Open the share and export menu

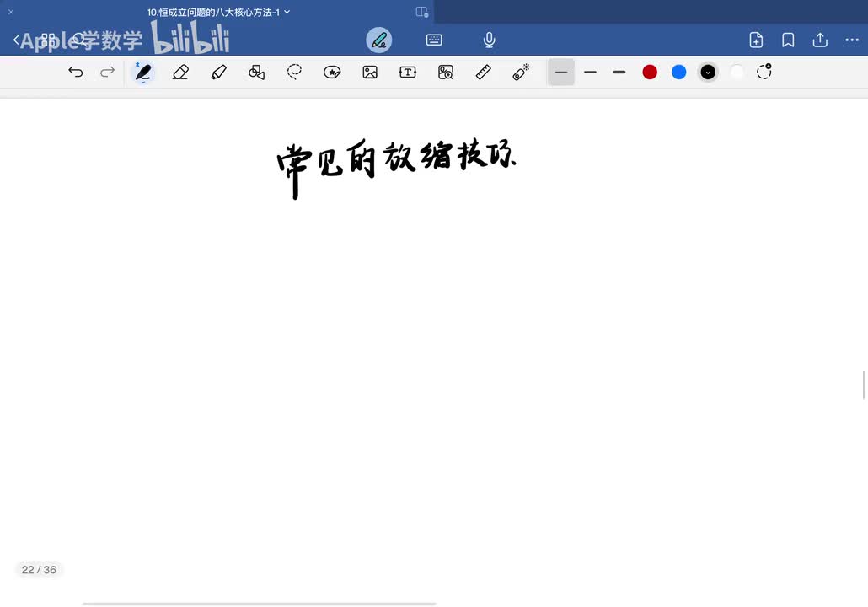tap(820, 40)
